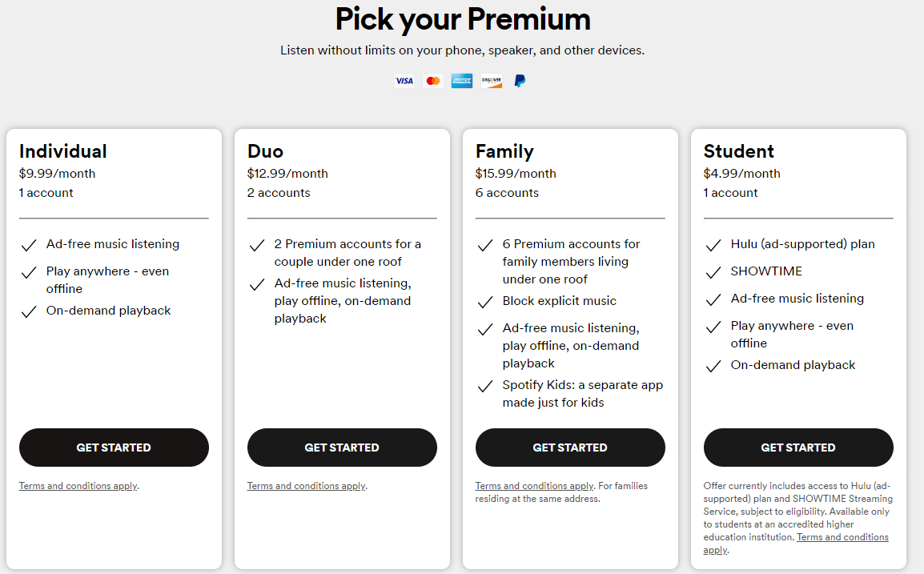Image resolution: width=924 pixels, height=574 pixels.
Task: Click the American Express card icon
Action: (462, 81)
